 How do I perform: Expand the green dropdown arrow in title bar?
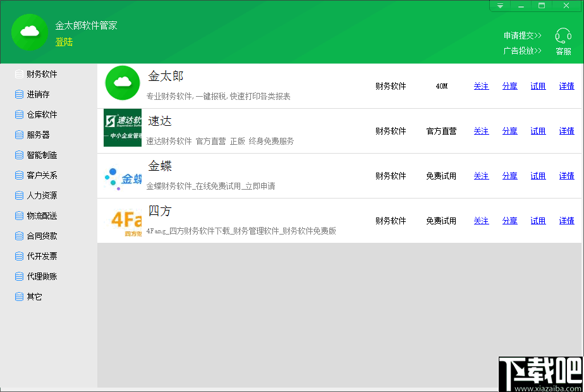click(x=499, y=6)
